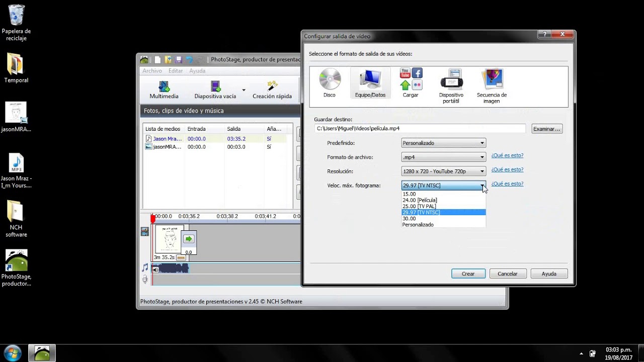Click Crear button

tap(468, 274)
